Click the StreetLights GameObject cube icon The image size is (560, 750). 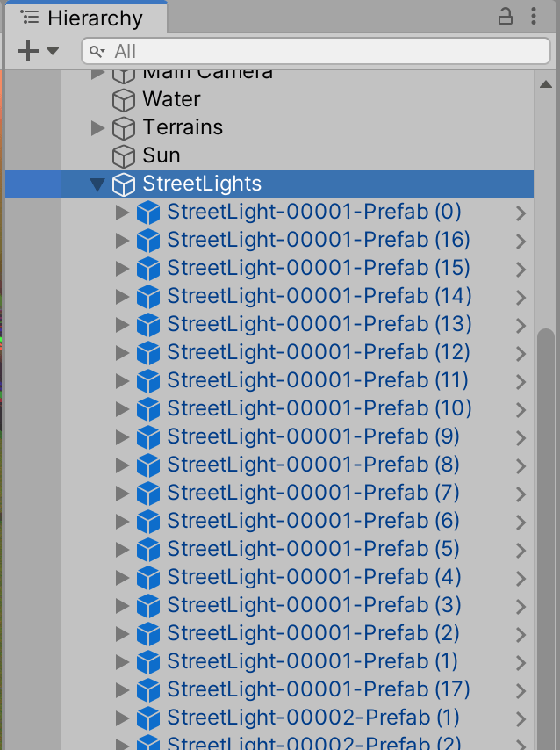click(x=124, y=184)
